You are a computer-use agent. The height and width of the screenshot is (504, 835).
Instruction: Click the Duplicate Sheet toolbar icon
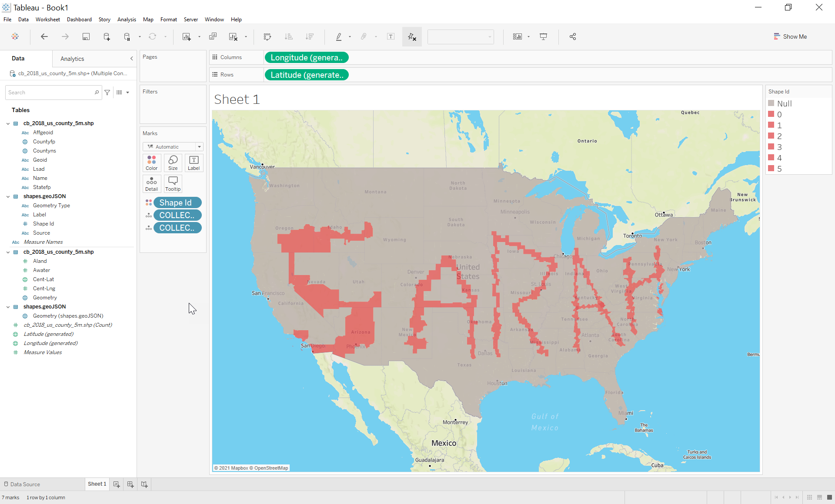point(213,36)
